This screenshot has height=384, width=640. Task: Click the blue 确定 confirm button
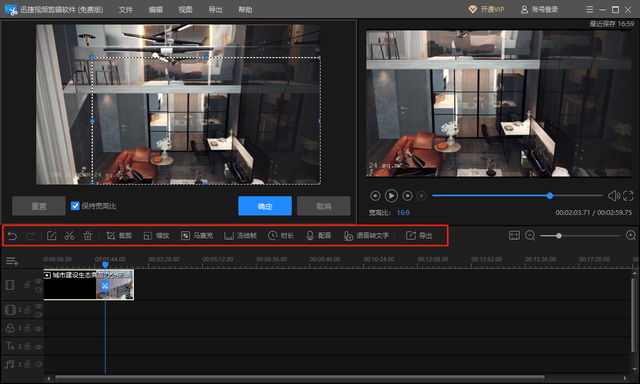pyautogui.click(x=265, y=206)
